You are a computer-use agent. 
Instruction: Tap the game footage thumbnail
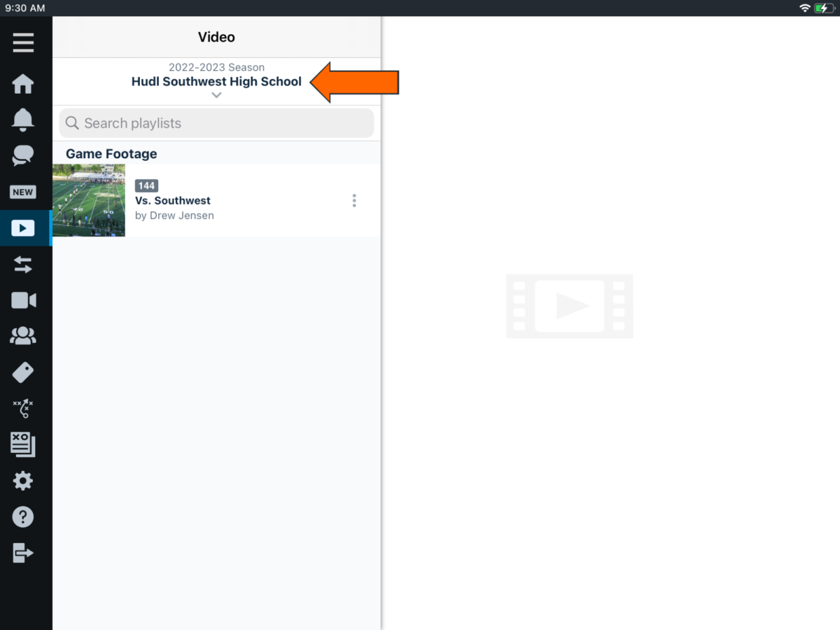[x=88, y=200]
